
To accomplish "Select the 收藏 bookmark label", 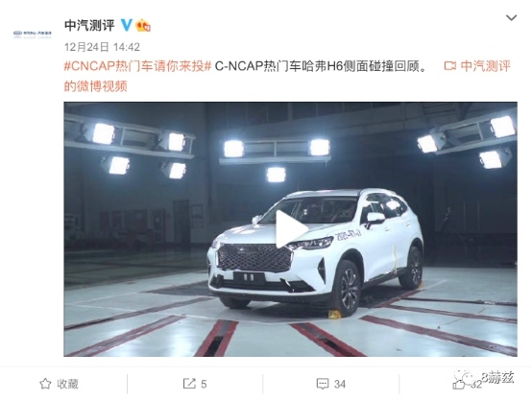I will (x=67, y=384).
